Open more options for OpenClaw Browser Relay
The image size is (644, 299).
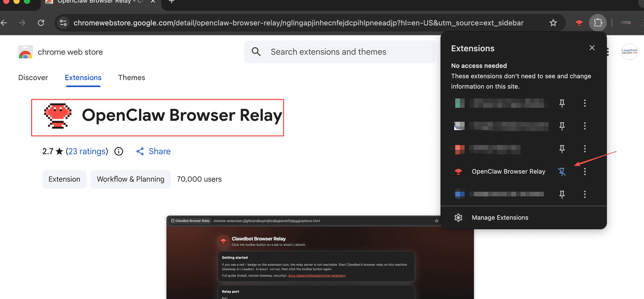tap(585, 172)
